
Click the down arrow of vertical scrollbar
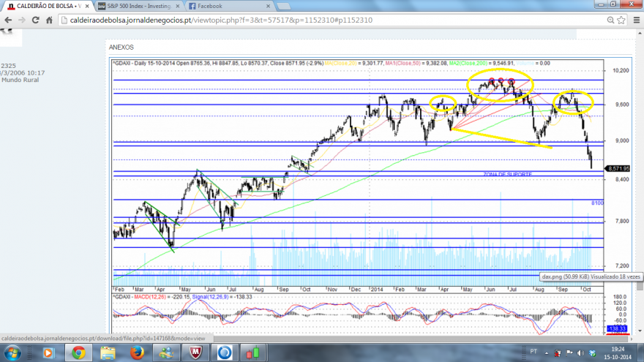click(x=640, y=331)
